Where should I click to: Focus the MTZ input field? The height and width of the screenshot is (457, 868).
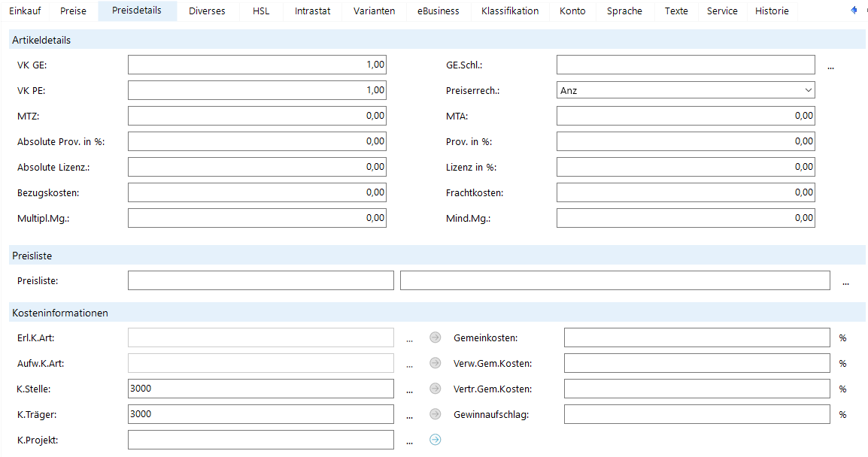coord(256,116)
